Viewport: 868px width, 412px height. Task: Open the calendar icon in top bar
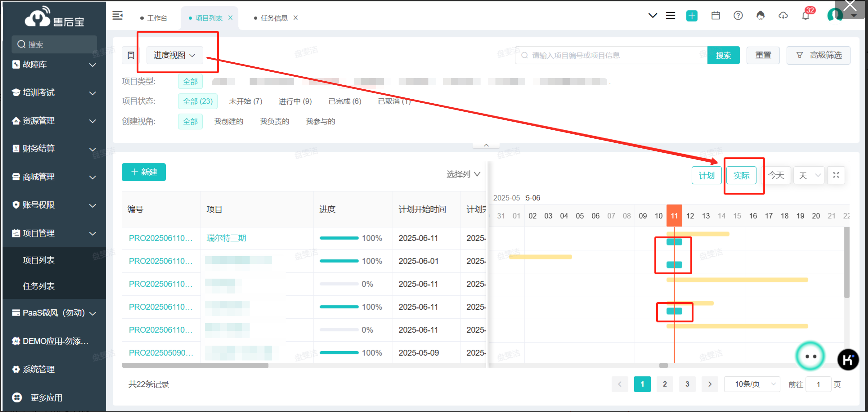pyautogui.click(x=715, y=16)
